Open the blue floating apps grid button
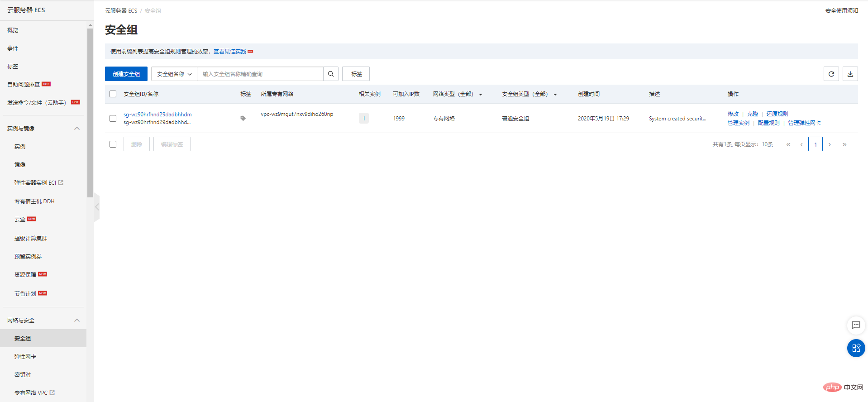 (x=856, y=348)
